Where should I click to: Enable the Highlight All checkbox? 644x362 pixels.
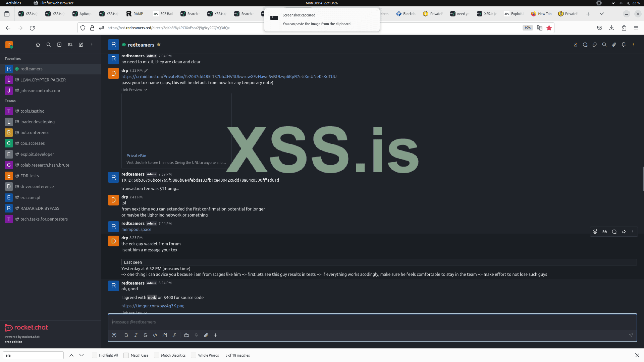[95, 355]
